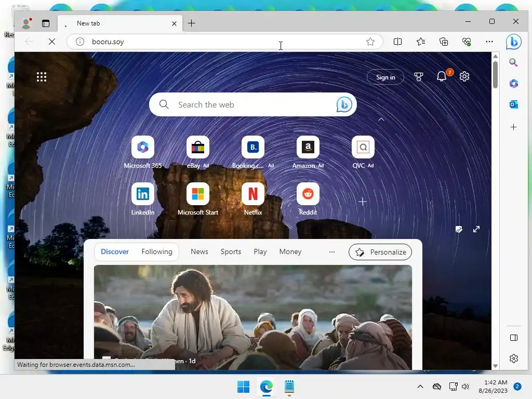Open a new tab with the plus button
This screenshot has height=399, width=532.
click(191, 23)
